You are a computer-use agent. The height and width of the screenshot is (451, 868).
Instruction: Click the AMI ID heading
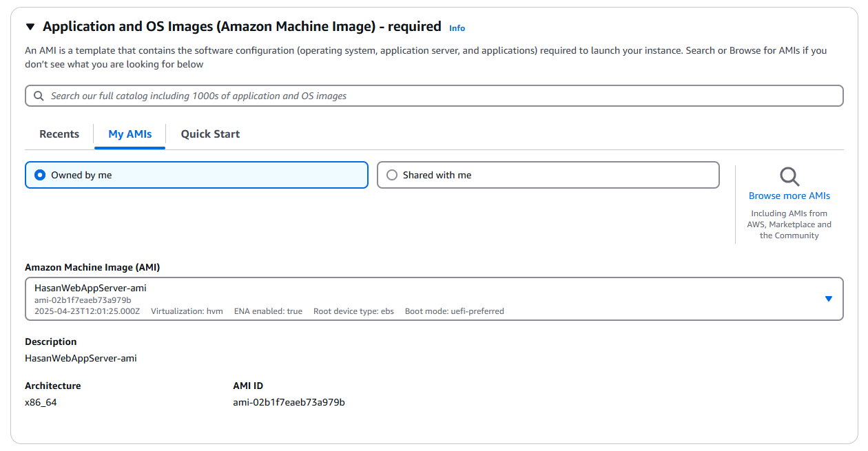(248, 386)
